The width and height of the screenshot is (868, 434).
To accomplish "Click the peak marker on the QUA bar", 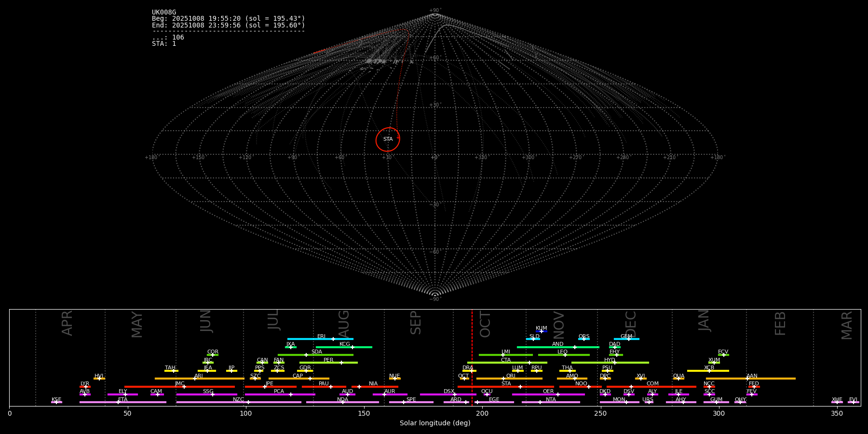I will pos(678,379).
